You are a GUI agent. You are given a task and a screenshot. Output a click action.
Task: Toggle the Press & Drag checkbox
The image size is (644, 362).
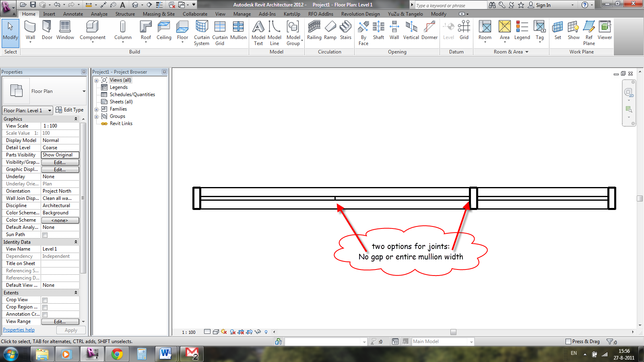[569, 341]
